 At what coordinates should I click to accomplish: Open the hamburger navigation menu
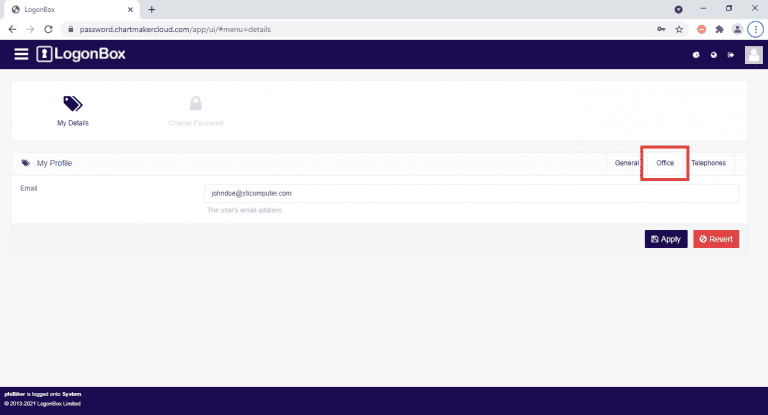coord(21,54)
